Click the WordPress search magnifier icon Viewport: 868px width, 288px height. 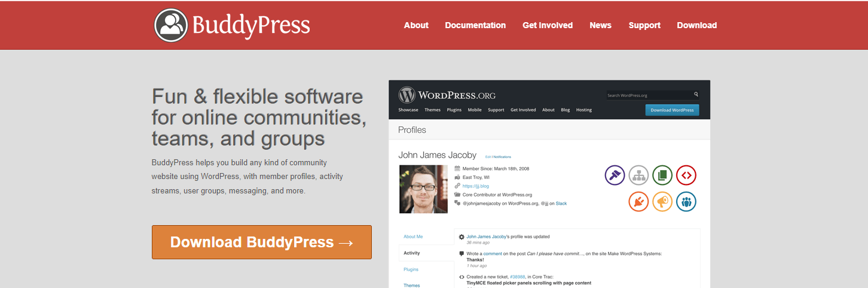point(696,95)
